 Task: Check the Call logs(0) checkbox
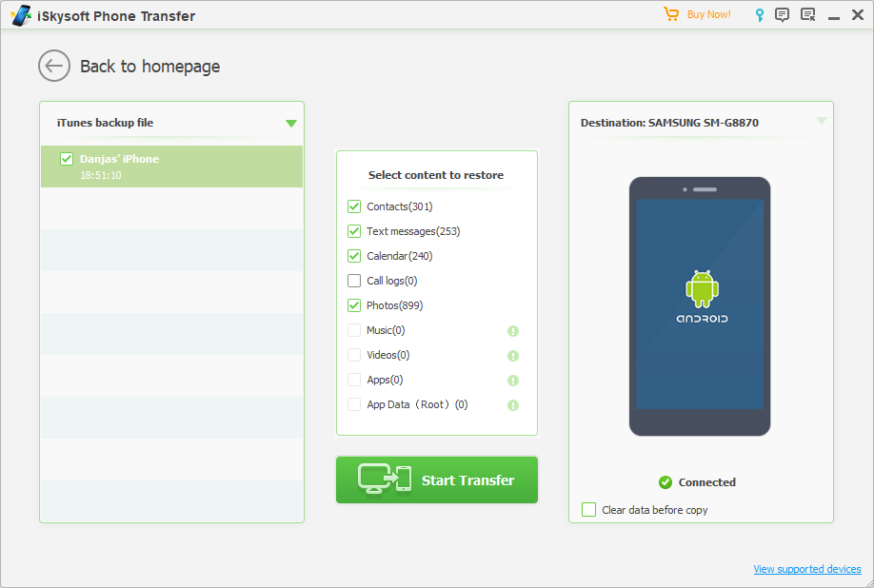click(354, 281)
